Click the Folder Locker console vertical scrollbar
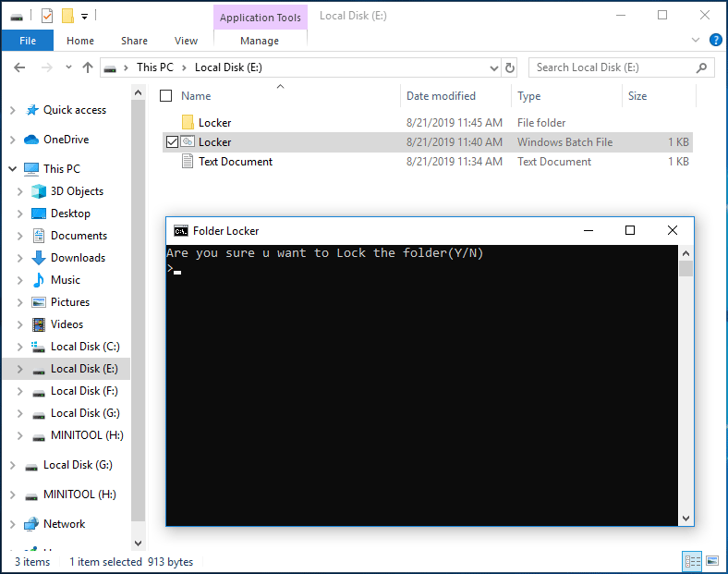 686,388
